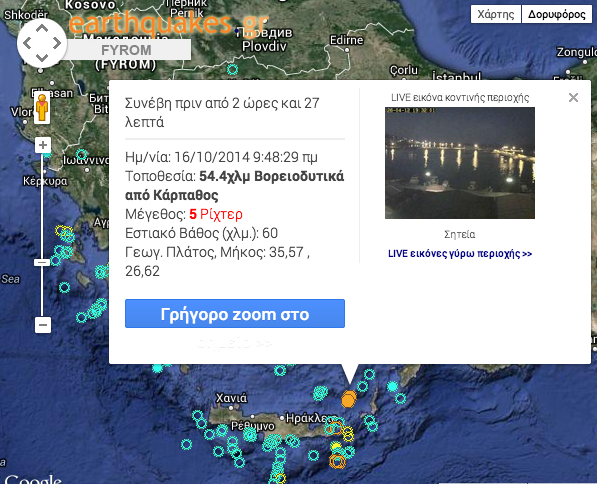
Task: Click the FYROM label box
Action: click(126, 50)
